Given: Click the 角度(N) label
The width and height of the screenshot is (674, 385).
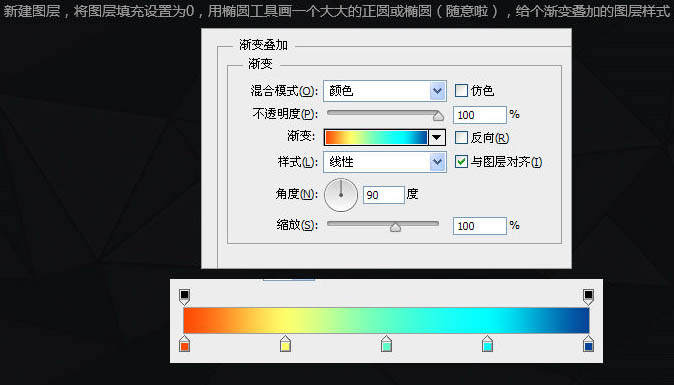Looking at the screenshot, I should point(297,194).
